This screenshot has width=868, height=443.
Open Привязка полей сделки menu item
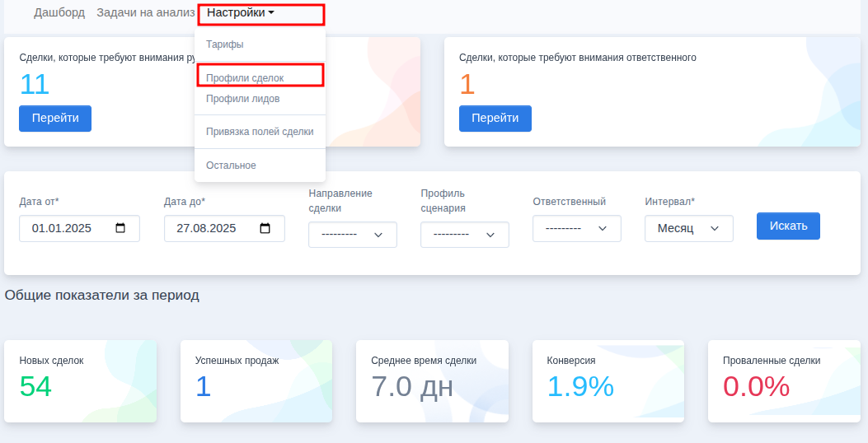coord(260,132)
